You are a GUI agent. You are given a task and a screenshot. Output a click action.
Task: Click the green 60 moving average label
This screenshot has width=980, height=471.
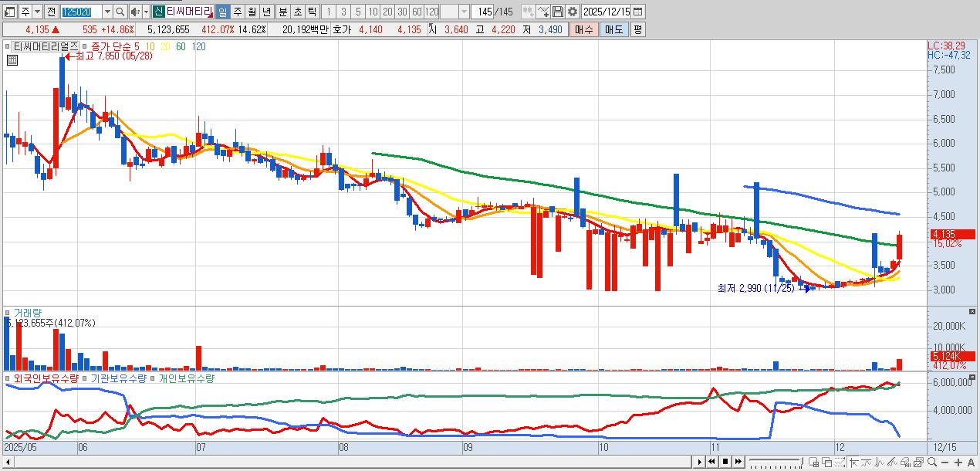pos(181,46)
